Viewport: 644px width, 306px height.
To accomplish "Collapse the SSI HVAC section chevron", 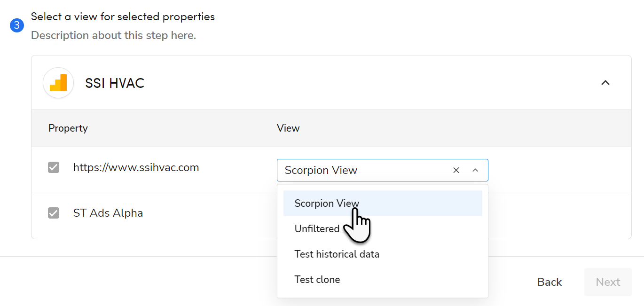I will point(605,83).
